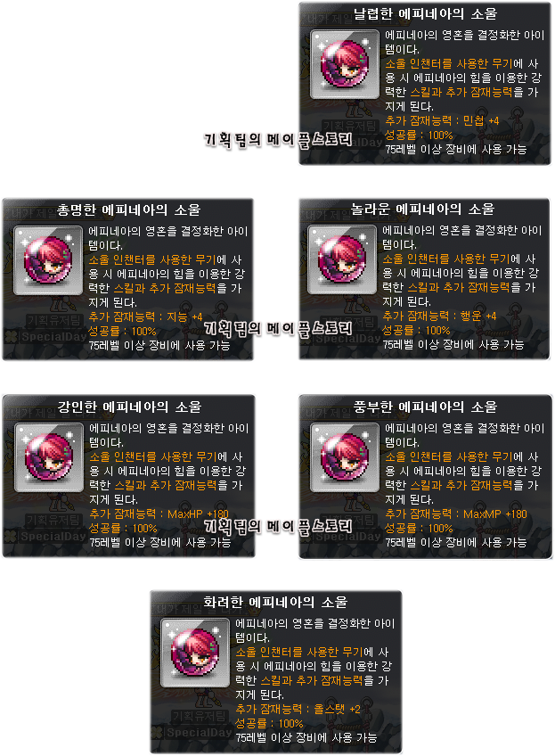Viewport: 555px width, 756px height.
Task: Click the MaxMP +180 potential line
Action: click(x=456, y=514)
